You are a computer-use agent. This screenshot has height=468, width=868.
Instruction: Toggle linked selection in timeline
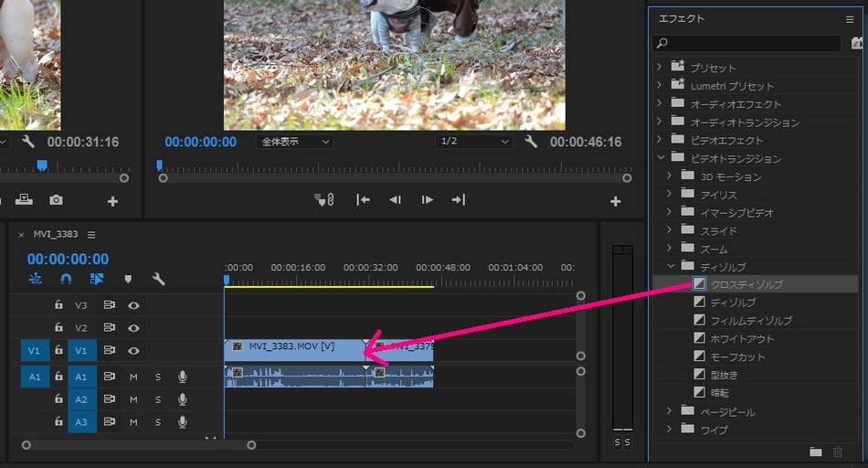97,279
